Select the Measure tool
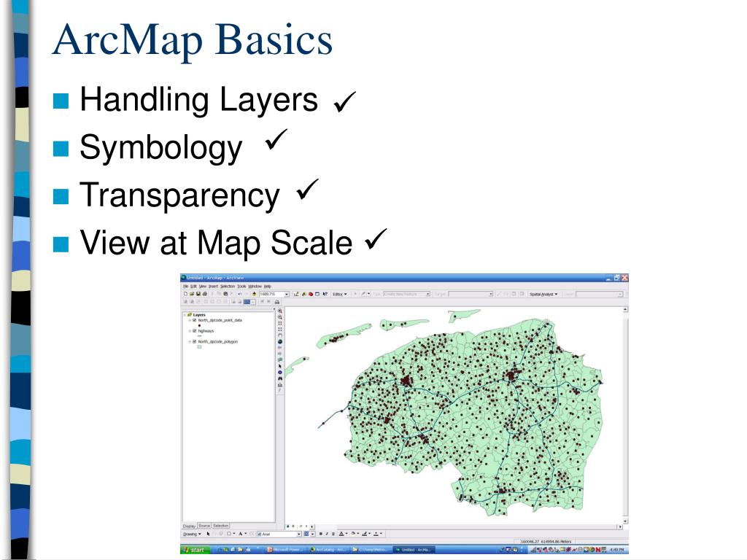 pyautogui.click(x=280, y=385)
